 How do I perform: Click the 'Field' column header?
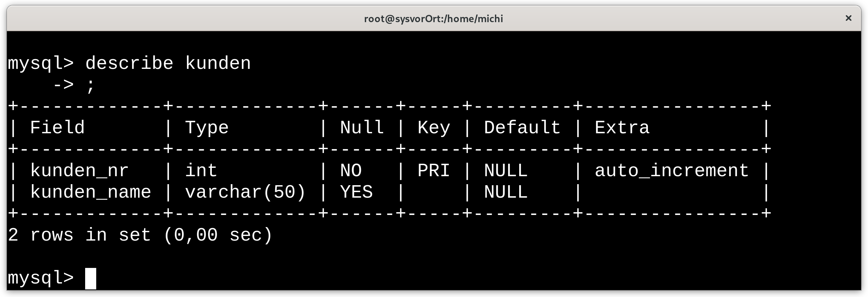click(57, 128)
